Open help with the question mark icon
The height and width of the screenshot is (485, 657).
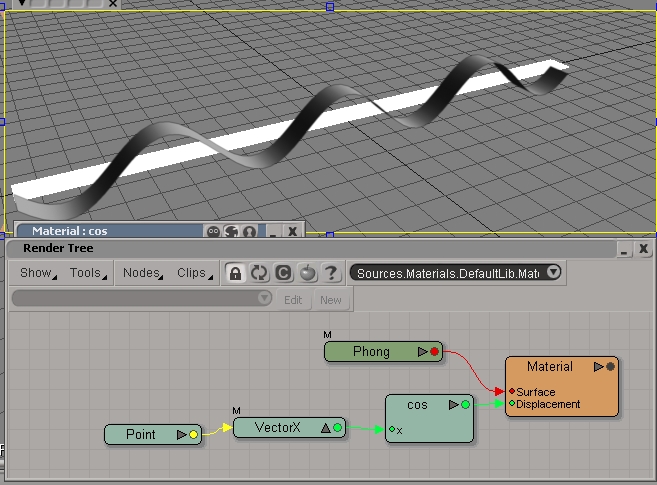point(331,273)
